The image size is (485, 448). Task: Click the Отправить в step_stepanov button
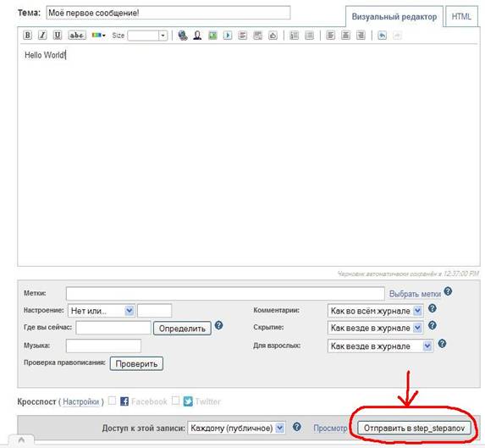[414, 429]
